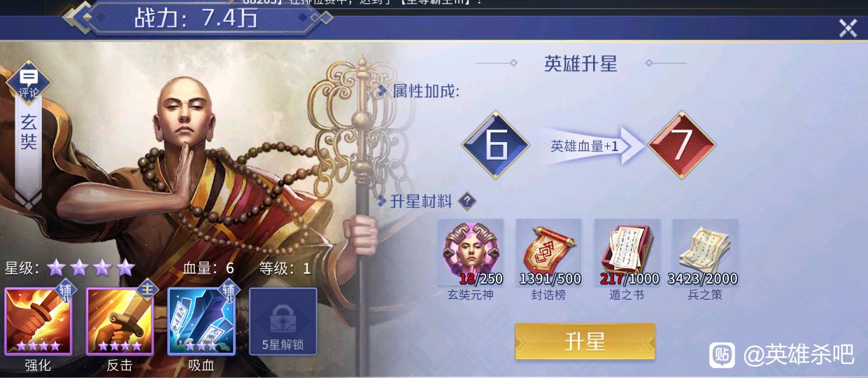This screenshot has height=378, width=868.
Task: Select the 反击 skill icon
Action: [x=120, y=321]
